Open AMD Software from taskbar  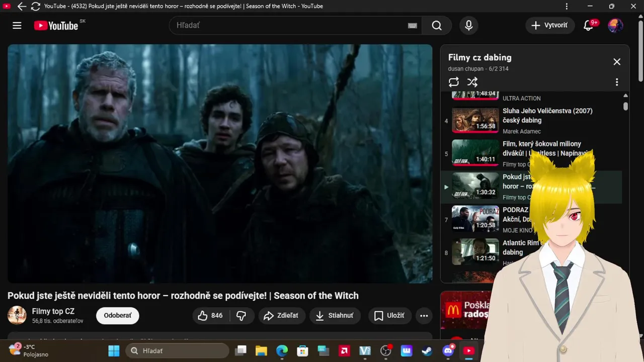pyautogui.click(x=344, y=350)
